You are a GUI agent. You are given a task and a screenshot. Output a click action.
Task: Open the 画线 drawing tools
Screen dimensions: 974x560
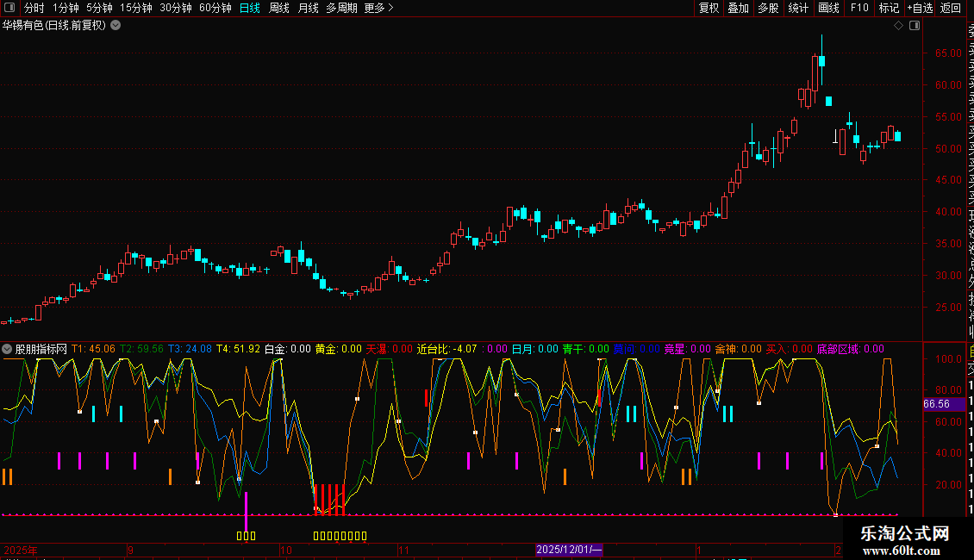pyautogui.click(x=828, y=8)
